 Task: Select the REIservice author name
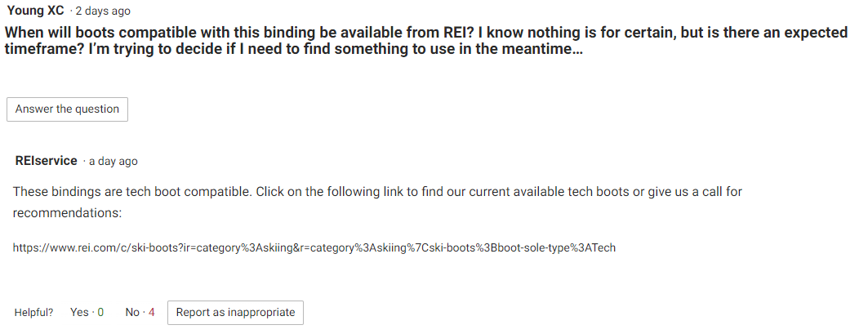click(47, 161)
